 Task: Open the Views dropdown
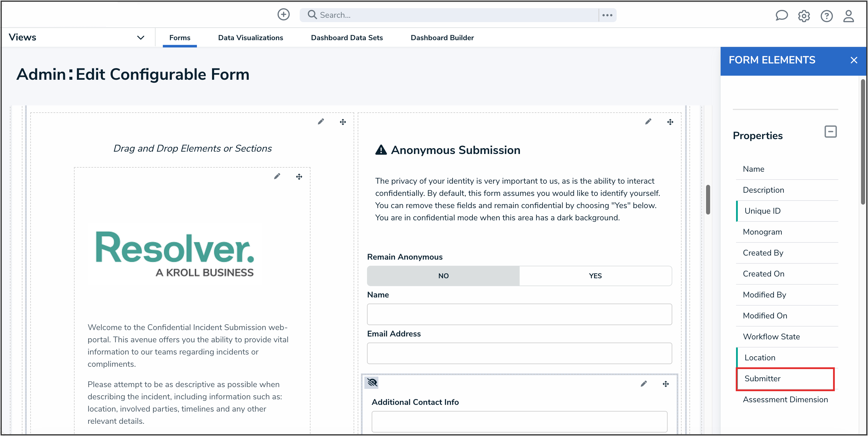(140, 37)
